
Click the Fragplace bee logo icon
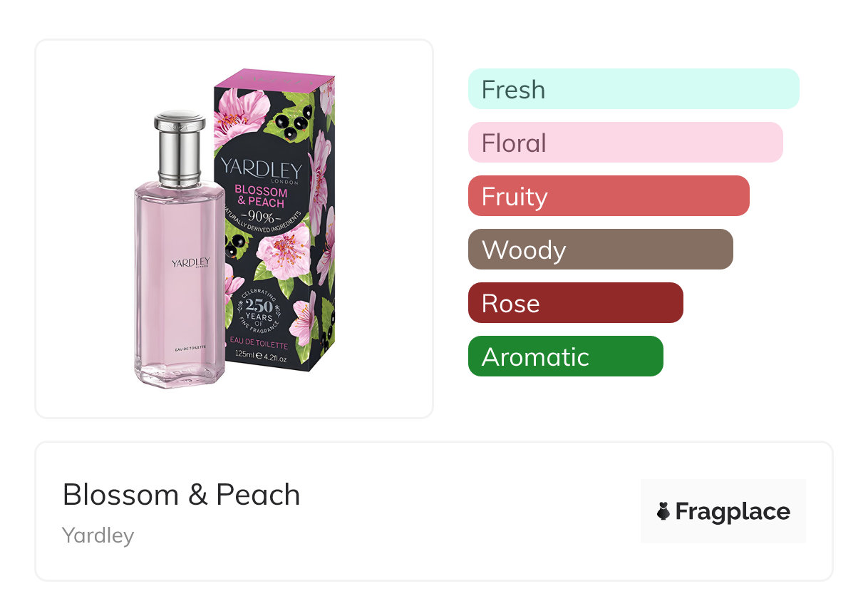pos(663,511)
